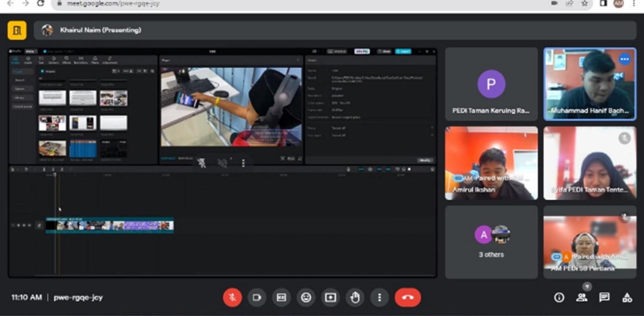Open the present screen control in Meet

(331, 298)
